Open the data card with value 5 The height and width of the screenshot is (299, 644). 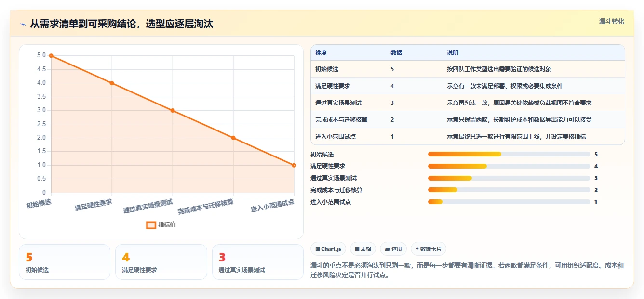tap(65, 262)
